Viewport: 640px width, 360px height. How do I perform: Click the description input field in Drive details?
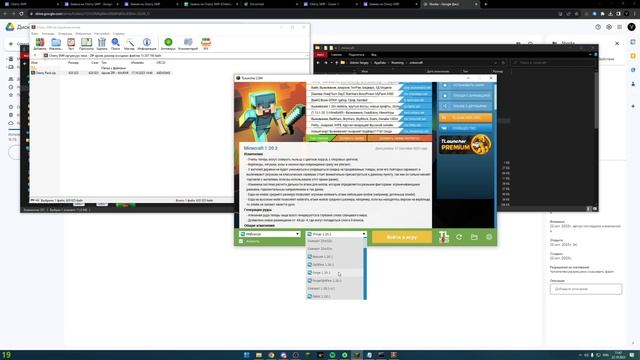tap(586, 289)
